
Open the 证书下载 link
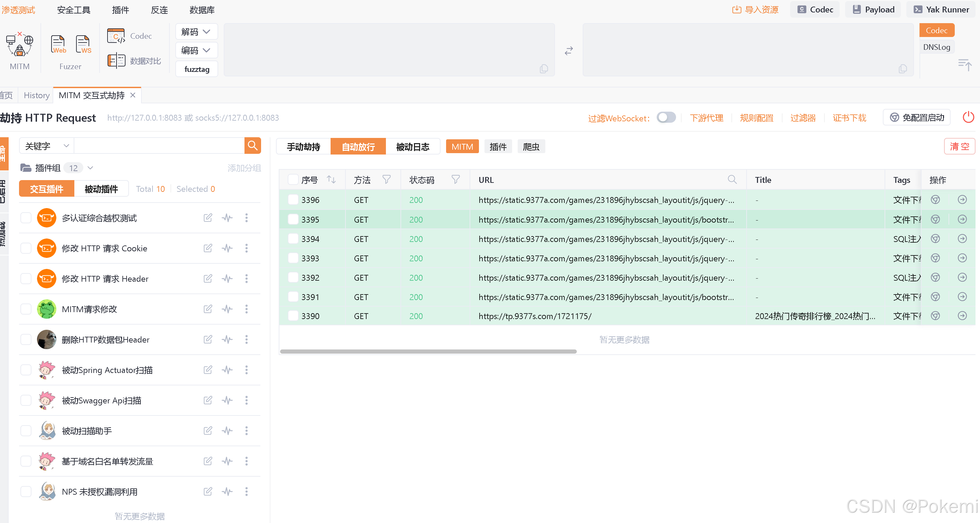849,118
